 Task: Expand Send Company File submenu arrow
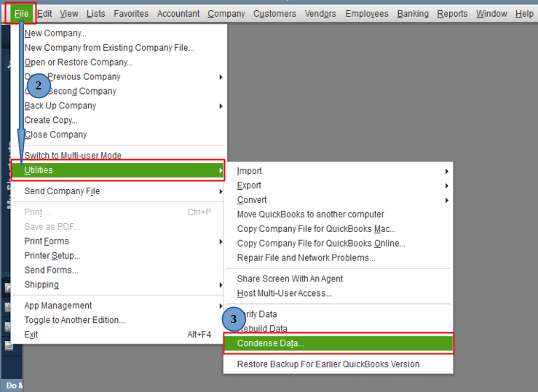point(221,191)
